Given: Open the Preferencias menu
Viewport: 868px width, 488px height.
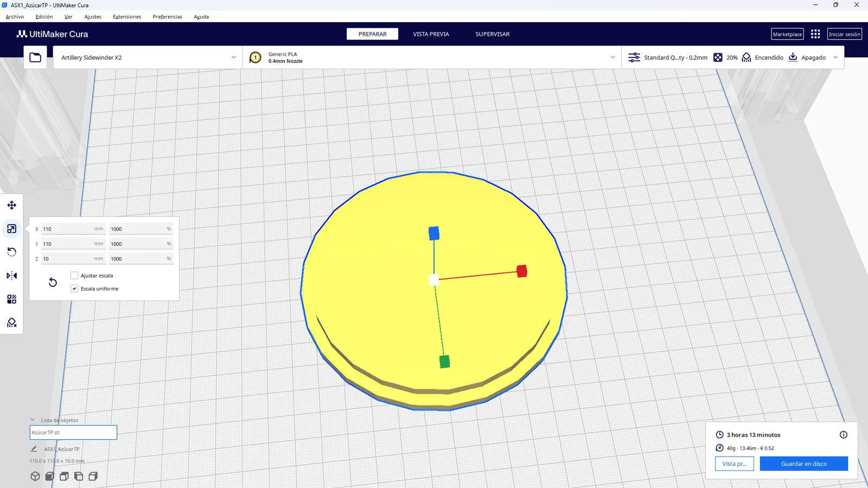Looking at the screenshot, I should tap(168, 17).
